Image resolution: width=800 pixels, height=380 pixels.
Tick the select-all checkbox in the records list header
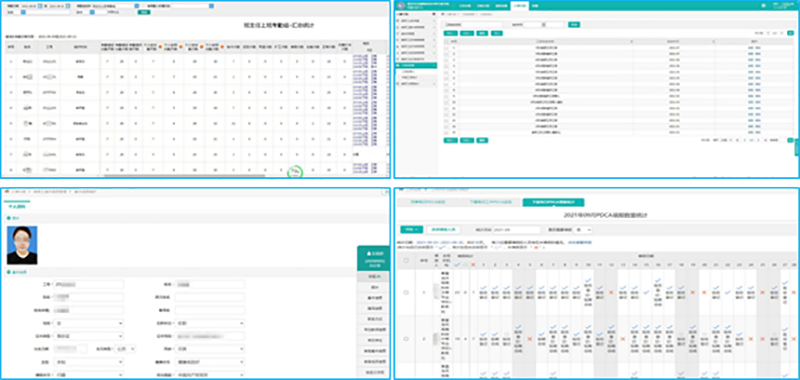(x=446, y=42)
